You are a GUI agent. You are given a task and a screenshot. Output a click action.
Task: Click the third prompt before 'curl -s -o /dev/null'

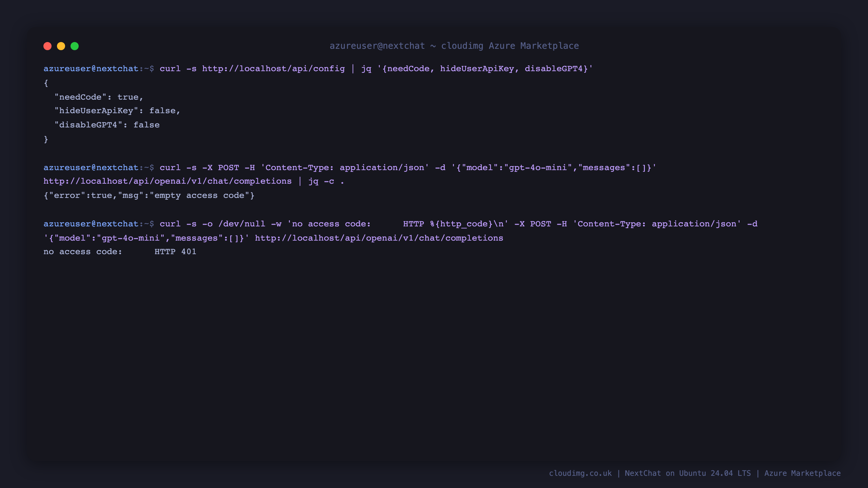click(x=99, y=224)
